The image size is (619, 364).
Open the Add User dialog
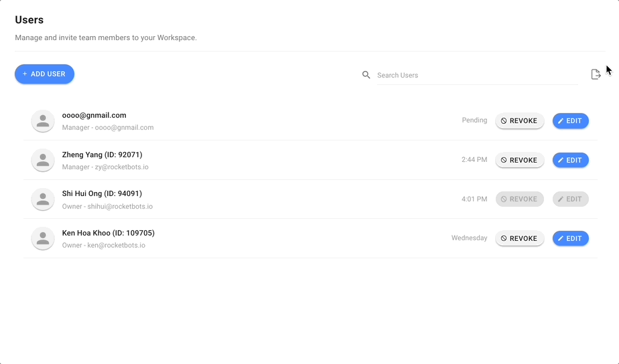coord(45,74)
